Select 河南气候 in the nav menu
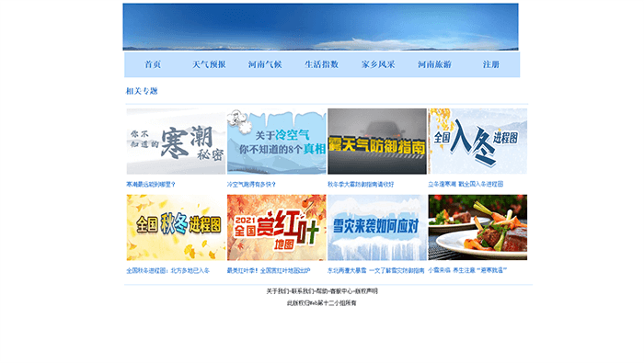The image size is (644, 363). tap(265, 64)
